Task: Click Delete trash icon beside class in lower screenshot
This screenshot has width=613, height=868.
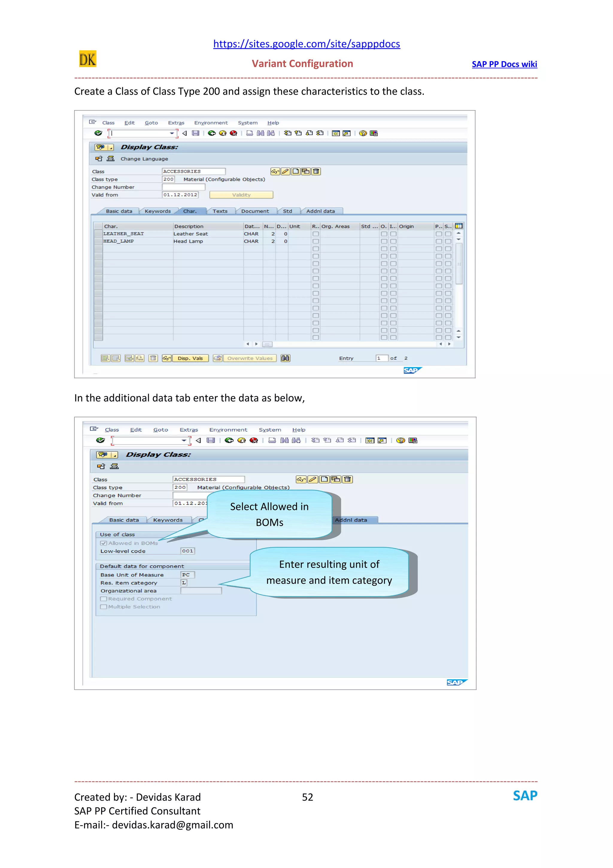Action: [348, 479]
